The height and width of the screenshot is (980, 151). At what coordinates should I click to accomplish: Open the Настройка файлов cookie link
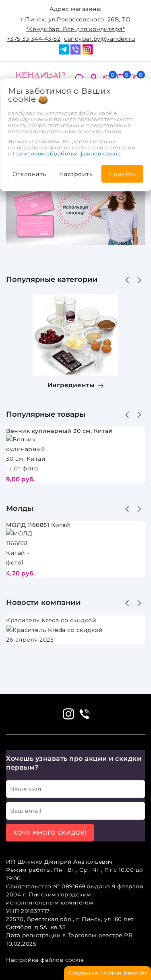click(45, 959)
